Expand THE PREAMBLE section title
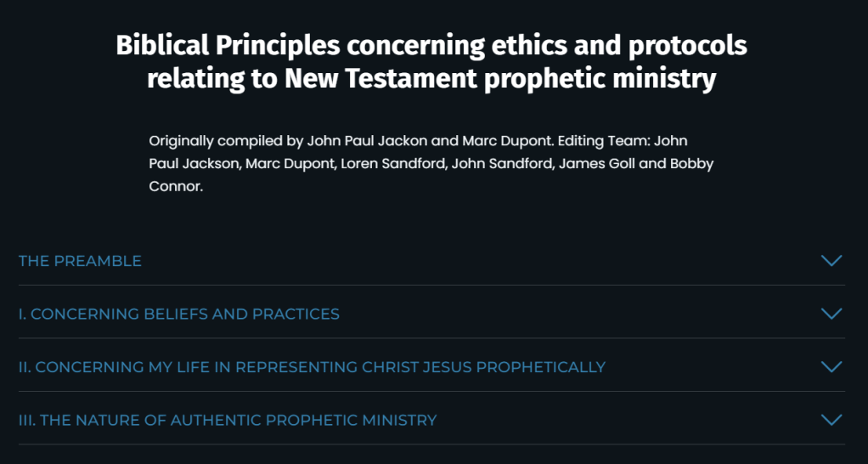 pos(80,261)
